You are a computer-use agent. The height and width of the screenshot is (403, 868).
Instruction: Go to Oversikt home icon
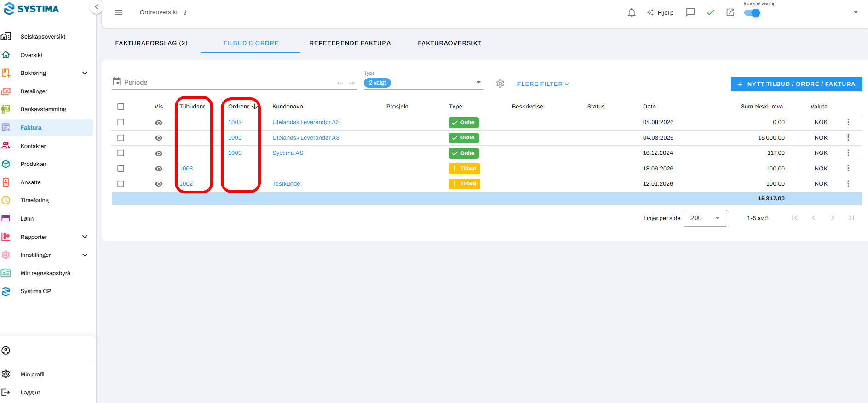pos(6,55)
